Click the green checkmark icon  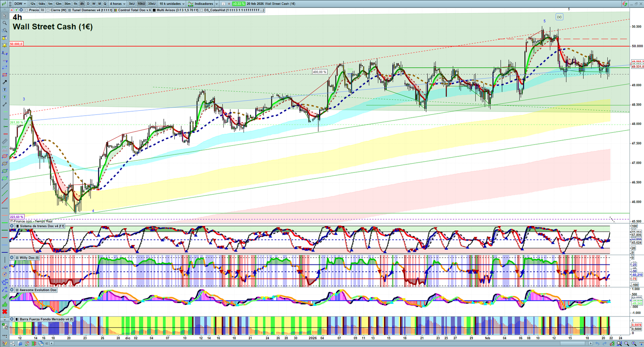tap(4, 297)
